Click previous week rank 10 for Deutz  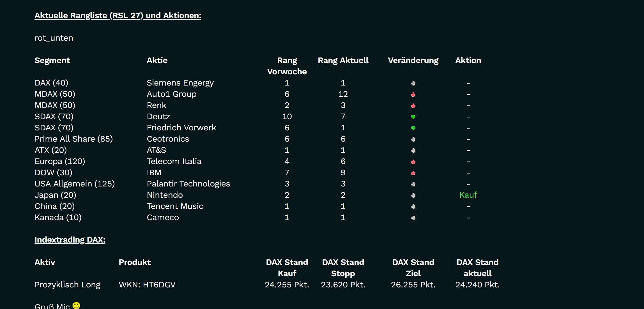287,116
